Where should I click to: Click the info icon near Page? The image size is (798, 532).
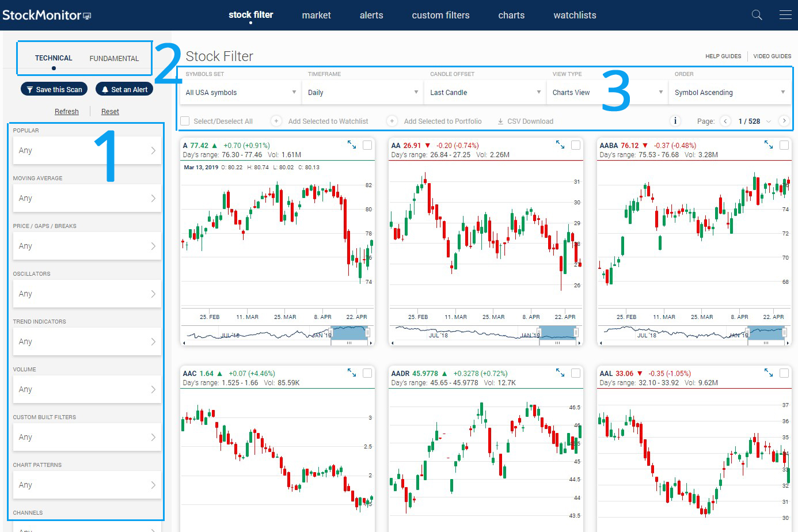coord(675,121)
